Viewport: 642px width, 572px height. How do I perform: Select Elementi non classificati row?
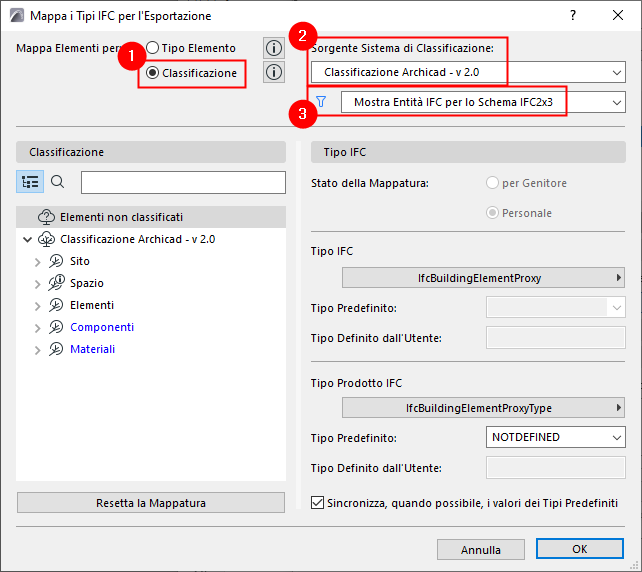151,217
